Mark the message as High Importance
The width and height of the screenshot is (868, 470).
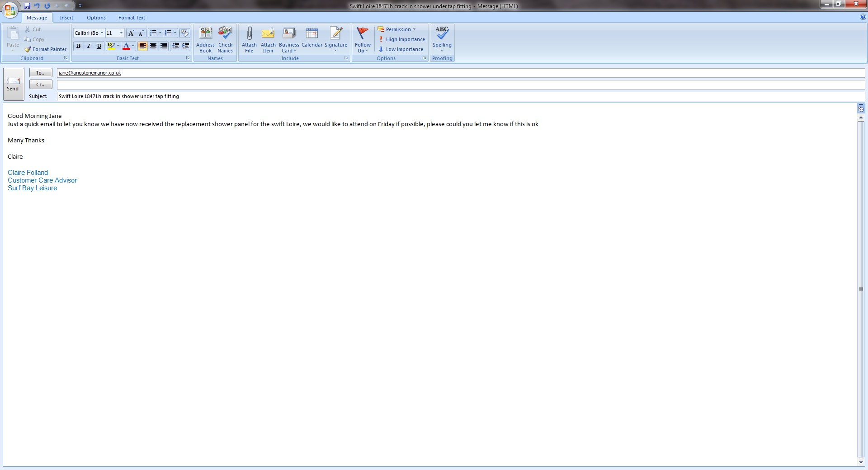coord(401,39)
